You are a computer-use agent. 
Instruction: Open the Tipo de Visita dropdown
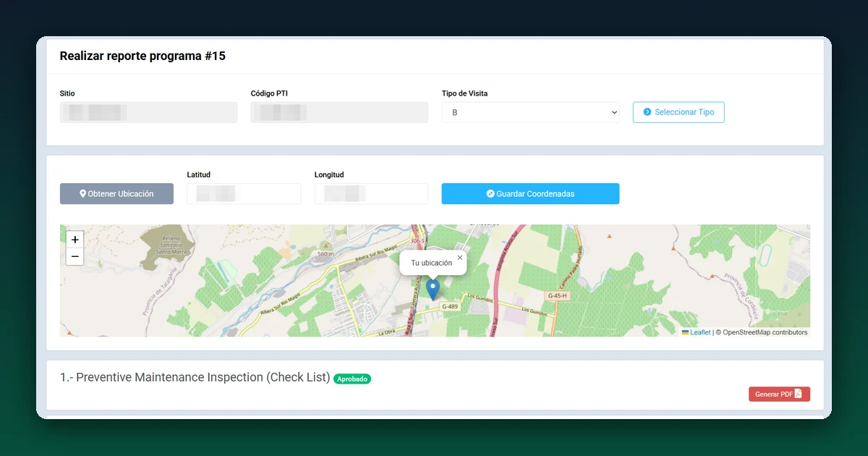click(x=530, y=112)
